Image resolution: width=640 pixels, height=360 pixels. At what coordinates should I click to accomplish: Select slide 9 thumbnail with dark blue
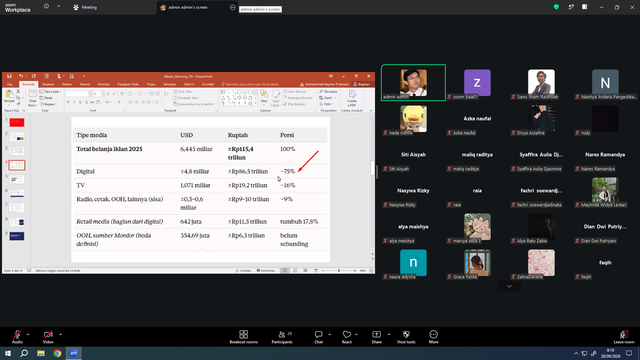click(17, 236)
